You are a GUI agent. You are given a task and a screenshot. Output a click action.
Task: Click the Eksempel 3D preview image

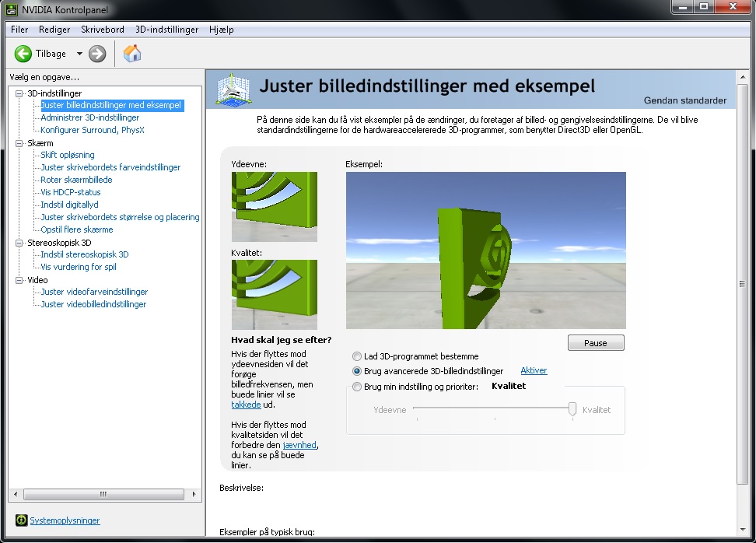click(486, 250)
